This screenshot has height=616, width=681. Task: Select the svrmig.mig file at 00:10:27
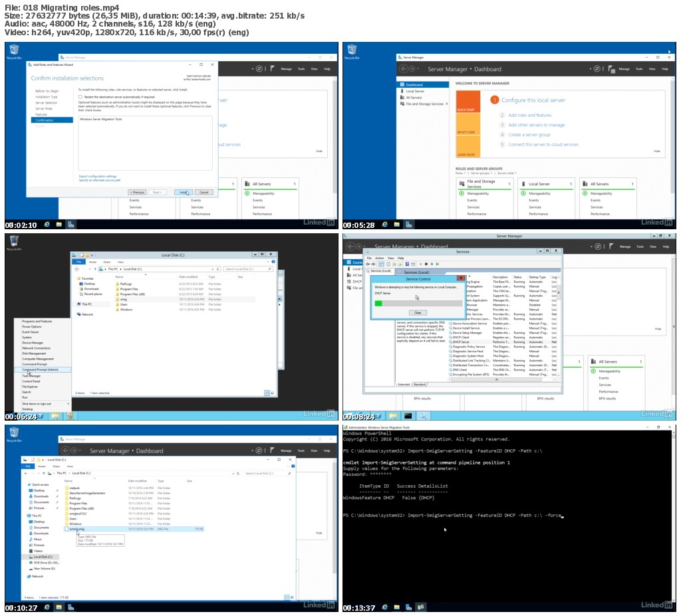click(x=134, y=529)
